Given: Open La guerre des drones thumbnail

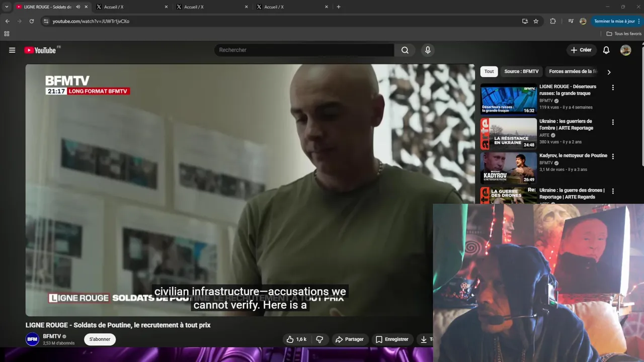Looking at the screenshot, I should pyautogui.click(x=508, y=196).
